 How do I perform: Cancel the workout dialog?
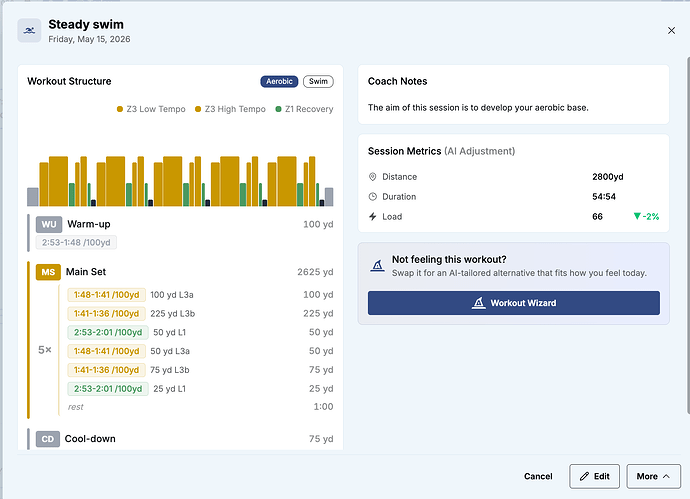click(538, 476)
